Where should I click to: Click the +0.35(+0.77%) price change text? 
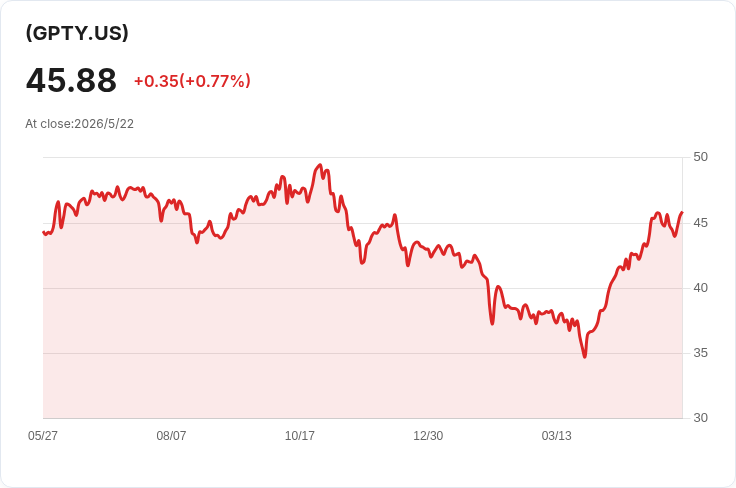tap(192, 81)
